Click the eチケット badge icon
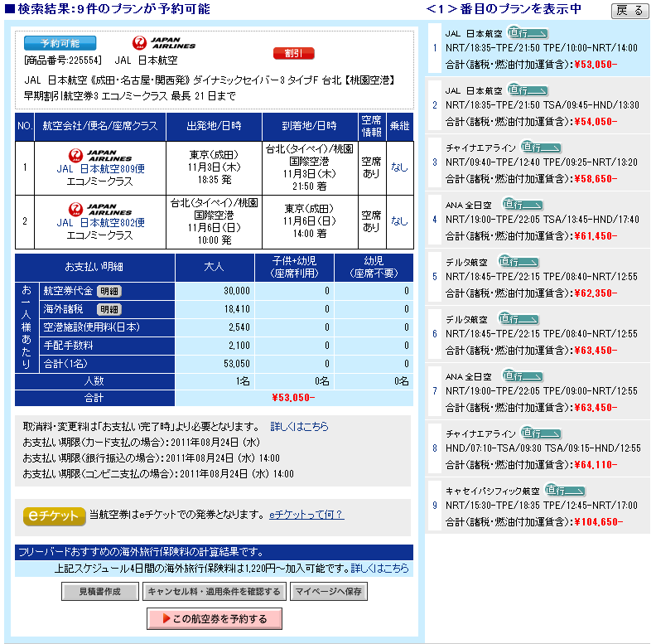The width and height of the screenshot is (656, 644). click(55, 516)
